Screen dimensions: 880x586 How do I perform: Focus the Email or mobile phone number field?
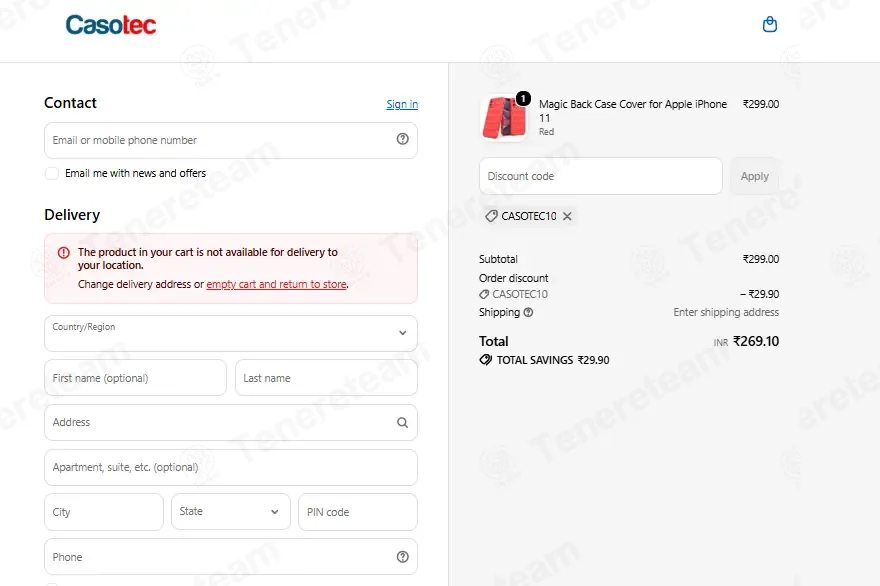tap(231, 140)
